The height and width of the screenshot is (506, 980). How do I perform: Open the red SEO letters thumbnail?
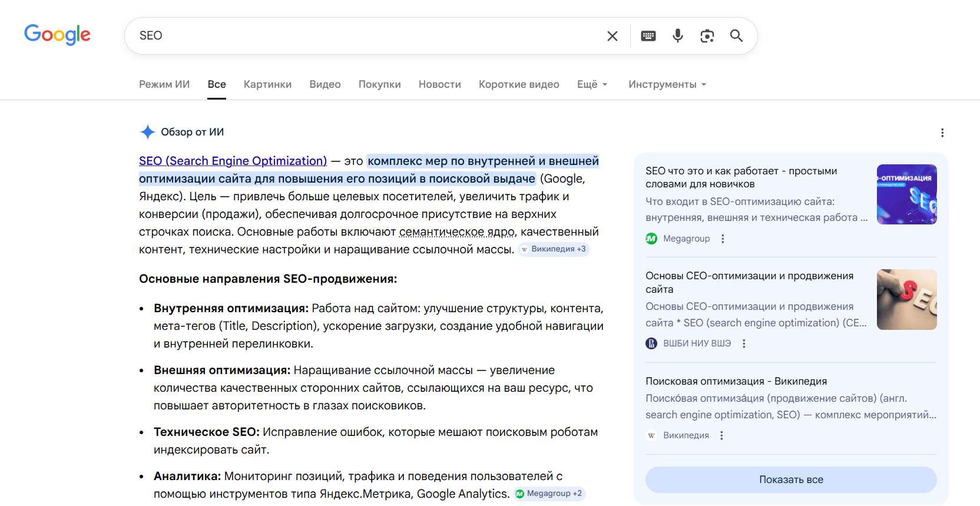[907, 299]
